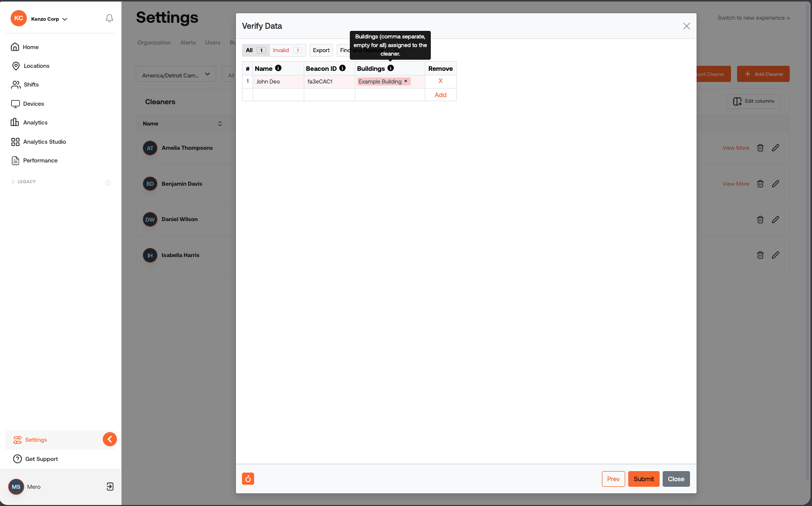This screenshot has width=812, height=506.
Task: Open the notifications bell
Action: [x=109, y=18]
